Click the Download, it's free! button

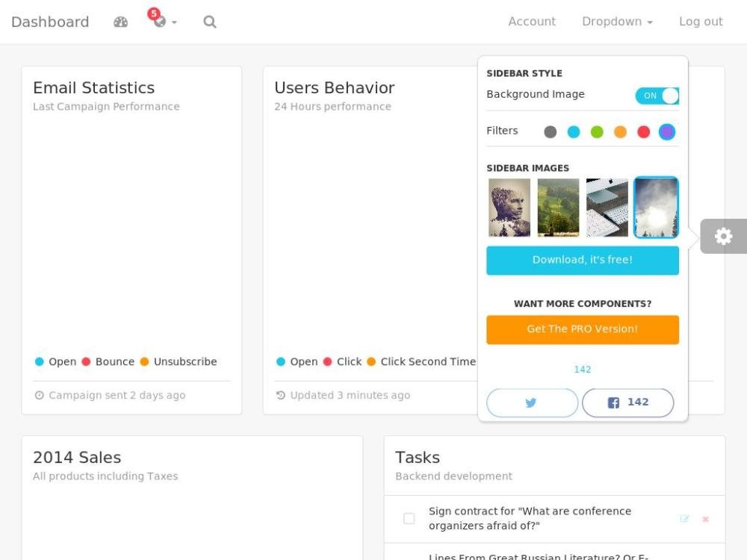pos(583,261)
